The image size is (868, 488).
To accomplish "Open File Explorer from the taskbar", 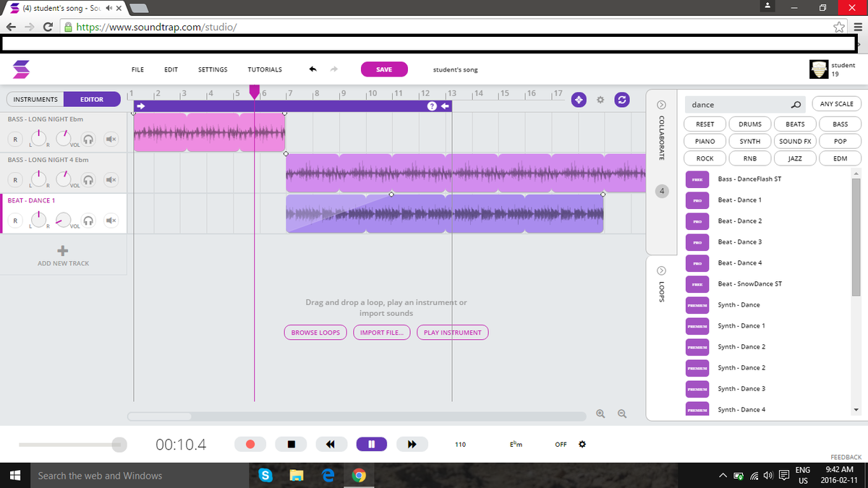I will [x=297, y=476].
